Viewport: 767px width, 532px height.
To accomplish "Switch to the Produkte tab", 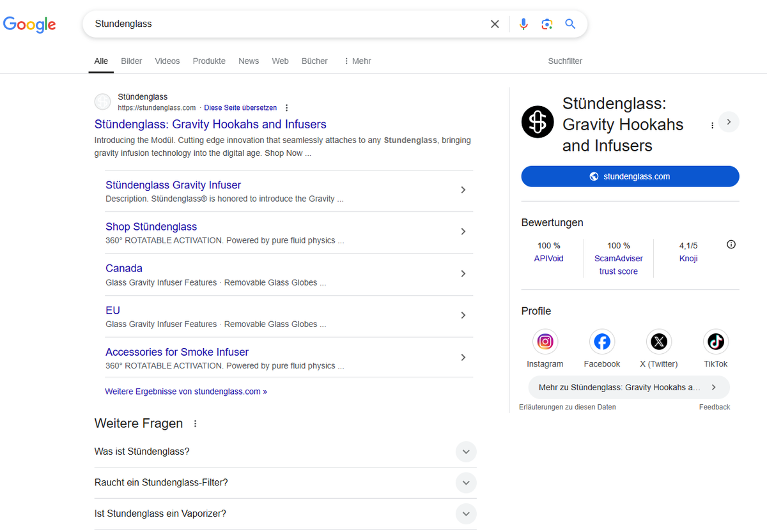I will [x=209, y=61].
